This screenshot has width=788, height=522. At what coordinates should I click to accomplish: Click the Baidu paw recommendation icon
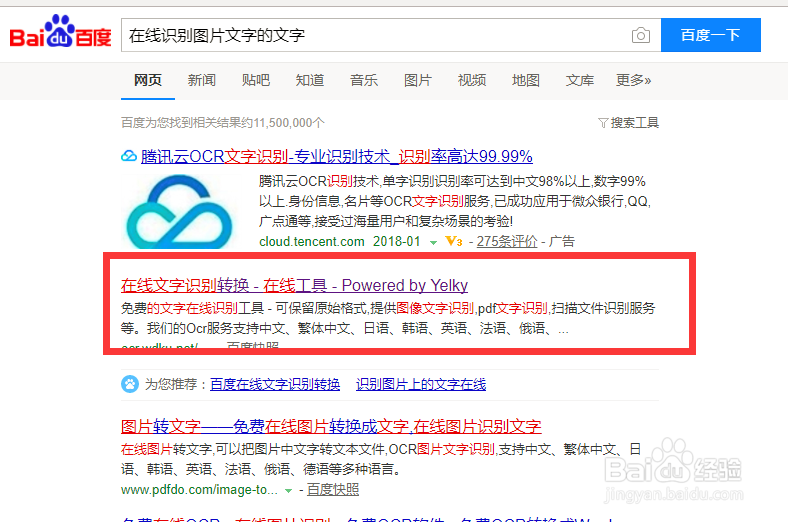130,384
